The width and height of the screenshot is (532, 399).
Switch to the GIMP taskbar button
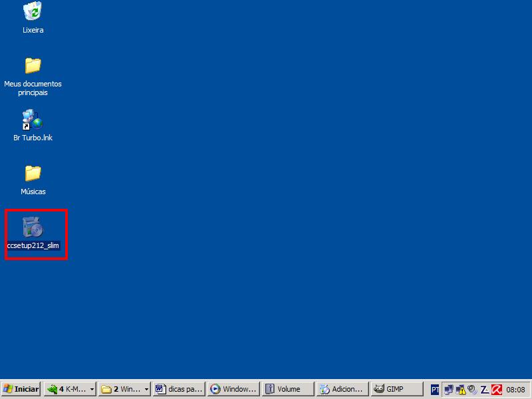397,389
